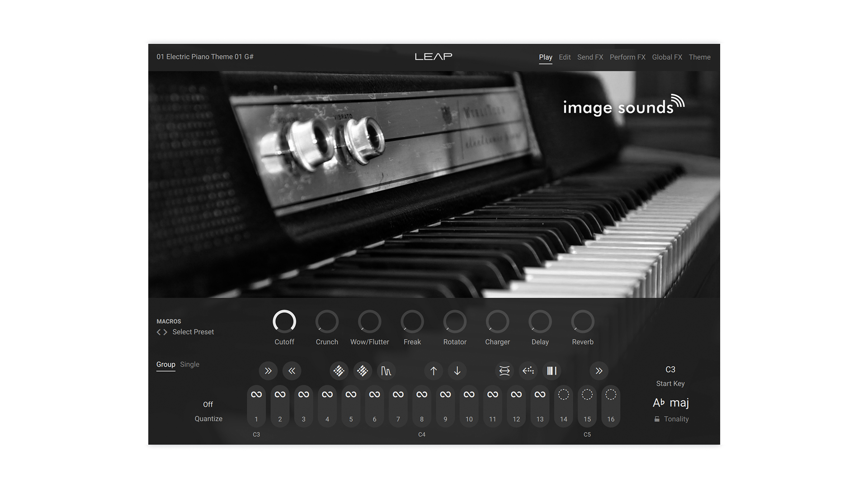868x488 pixels.
Task: Click the backward shuffle icon next to it
Action: pyautogui.click(x=292, y=371)
